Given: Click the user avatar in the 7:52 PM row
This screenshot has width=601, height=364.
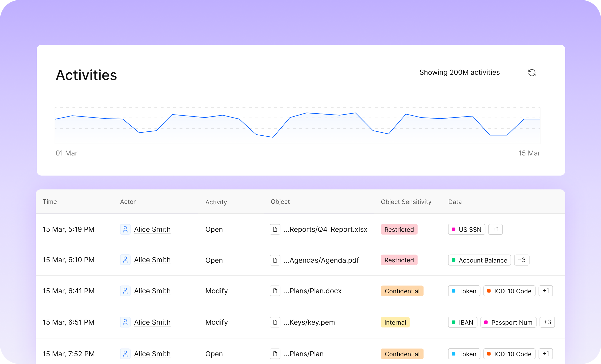Looking at the screenshot, I should 125,354.
